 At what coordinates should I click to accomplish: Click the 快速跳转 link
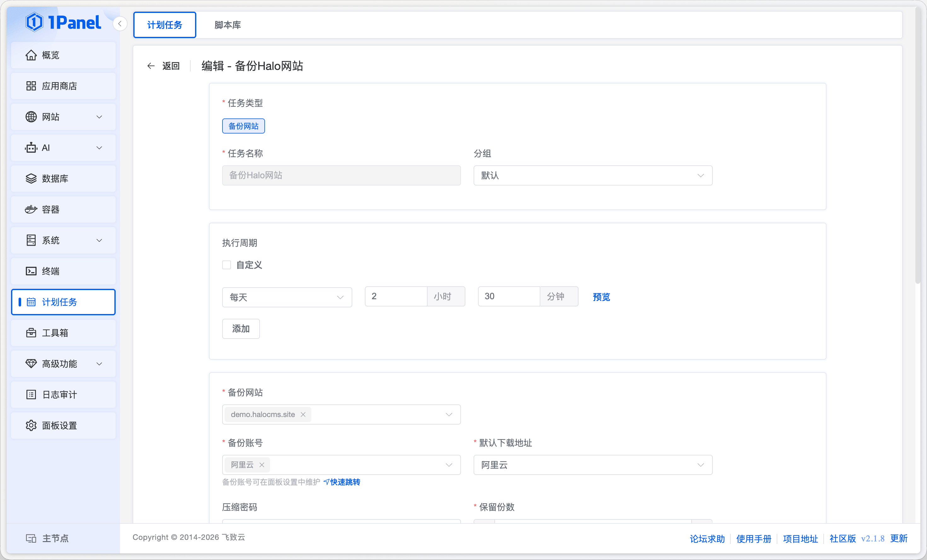click(x=345, y=482)
